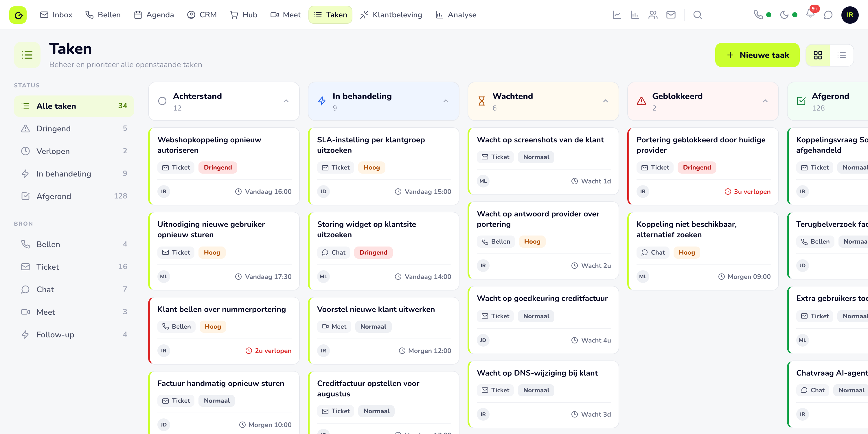Viewport: 868px width, 434px height.
Task: Filter by Dringend status
Action: click(74, 129)
